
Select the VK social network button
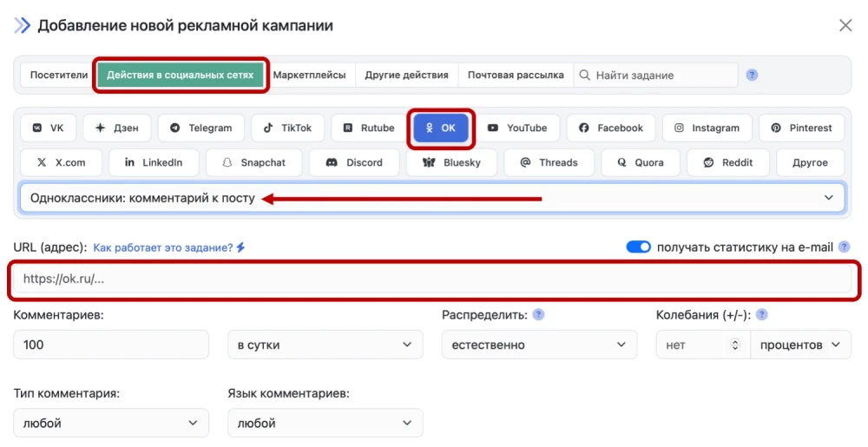click(48, 128)
